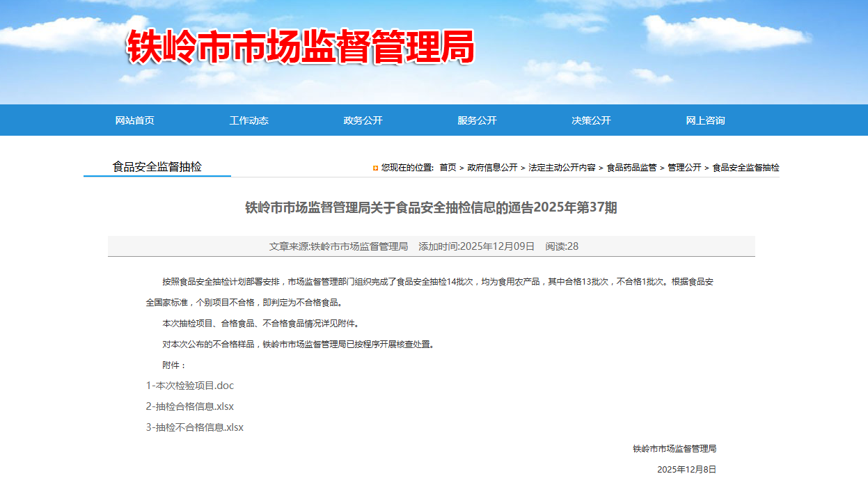Screen dimensions: 868x483
Task: Download attachment 3-抽检不合格信息.xlsx
Action: tap(195, 427)
